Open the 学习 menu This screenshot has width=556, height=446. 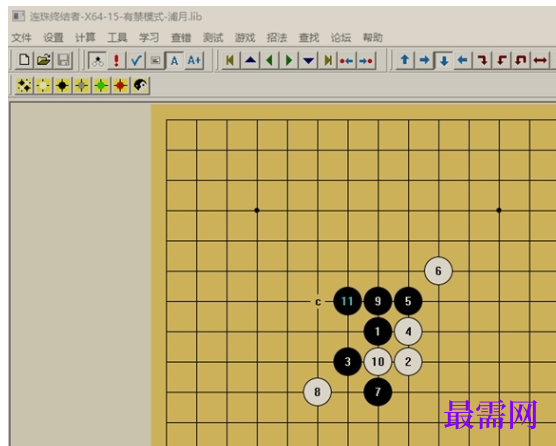click(149, 37)
